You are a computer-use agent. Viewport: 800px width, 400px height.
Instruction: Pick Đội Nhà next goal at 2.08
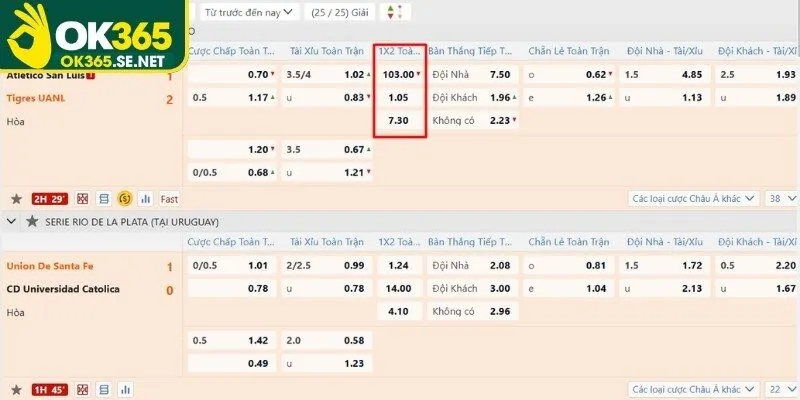coord(473,265)
